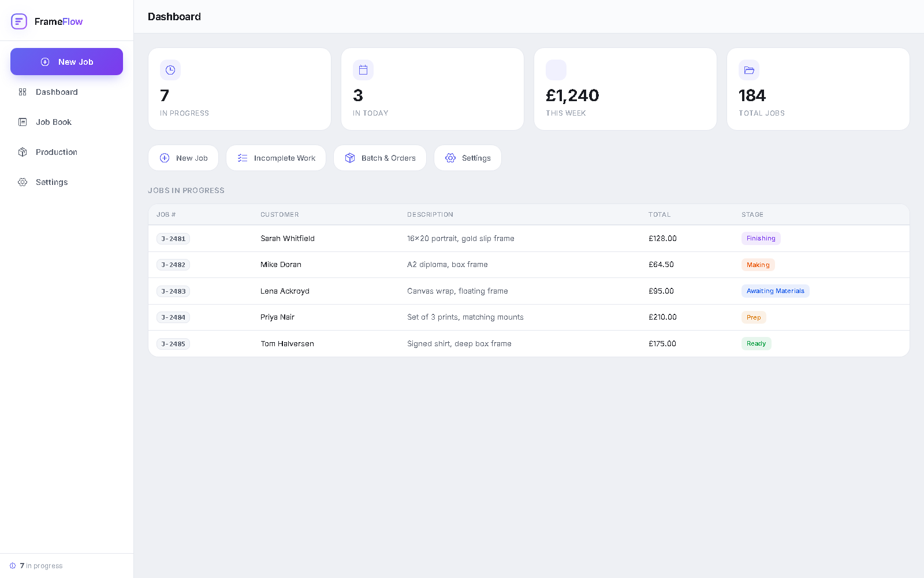Click the calendar icon on In Today card
The height and width of the screenshot is (578, 924).
(x=363, y=70)
